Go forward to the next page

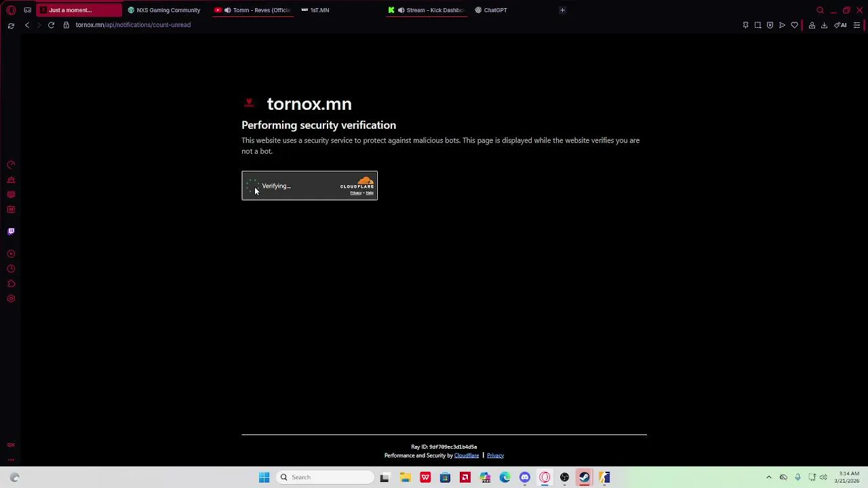click(39, 25)
